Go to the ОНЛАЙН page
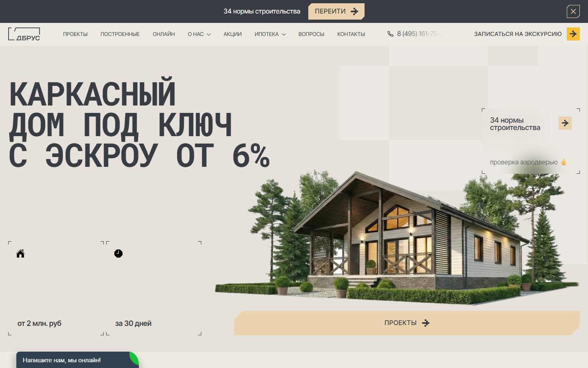This screenshot has width=588, height=368. coord(164,34)
